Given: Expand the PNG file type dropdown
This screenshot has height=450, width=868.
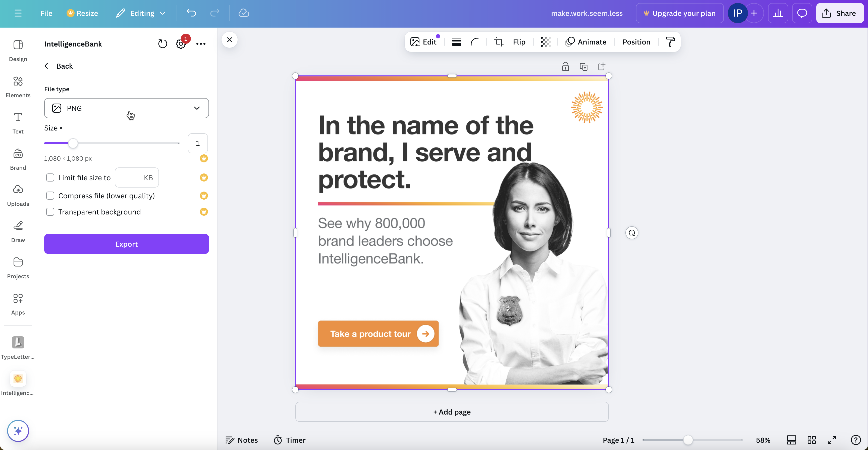Looking at the screenshot, I should (x=126, y=108).
